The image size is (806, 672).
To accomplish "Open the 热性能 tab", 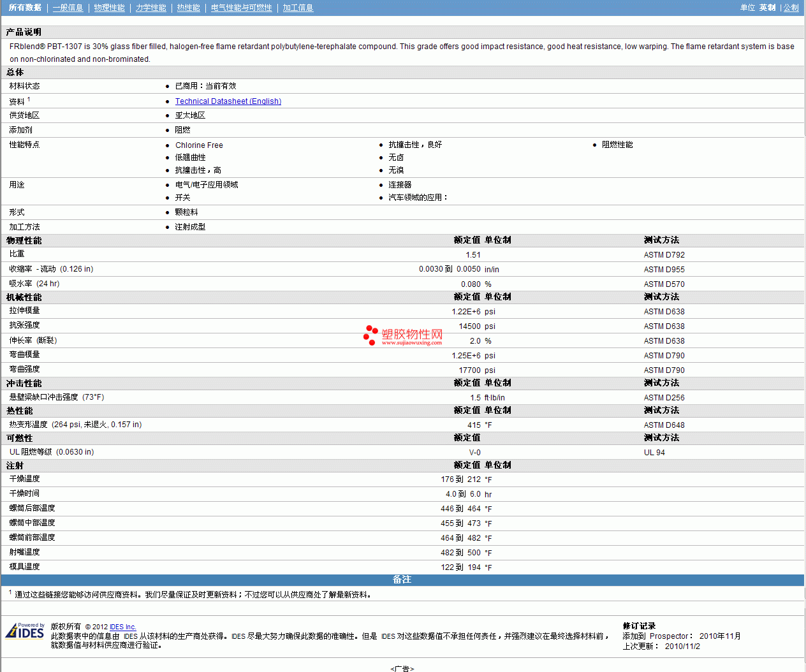I will click(x=188, y=8).
